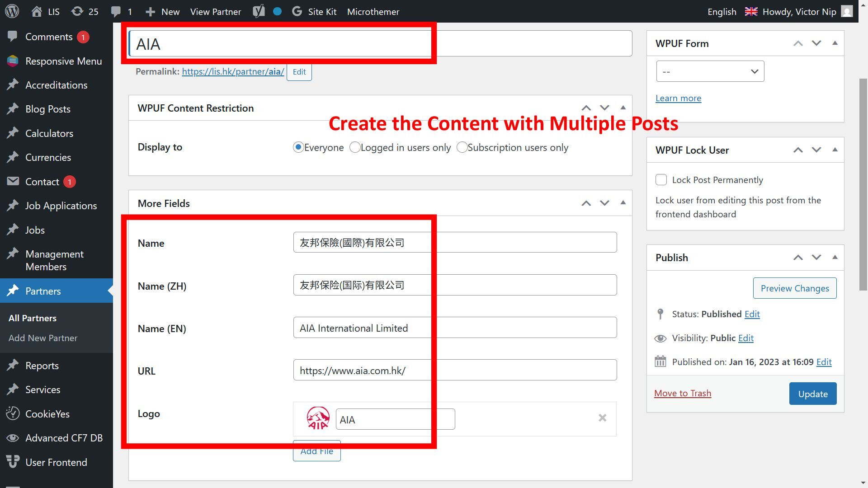Click the Accreditations pin icon

point(13,85)
